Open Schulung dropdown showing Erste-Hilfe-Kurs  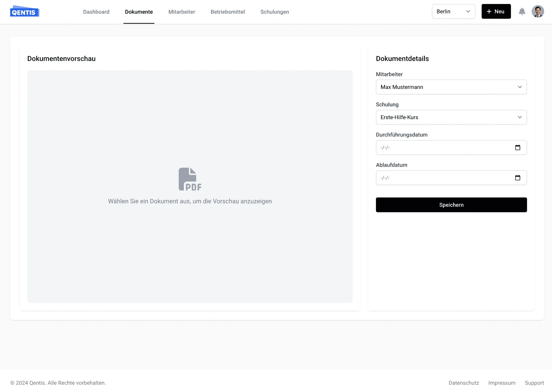tap(451, 117)
